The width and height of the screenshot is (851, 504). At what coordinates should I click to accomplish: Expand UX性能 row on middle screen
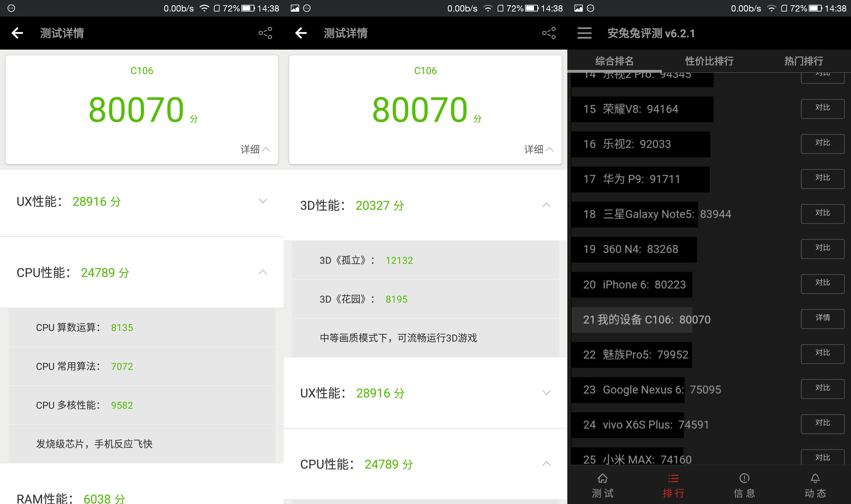(425, 393)
